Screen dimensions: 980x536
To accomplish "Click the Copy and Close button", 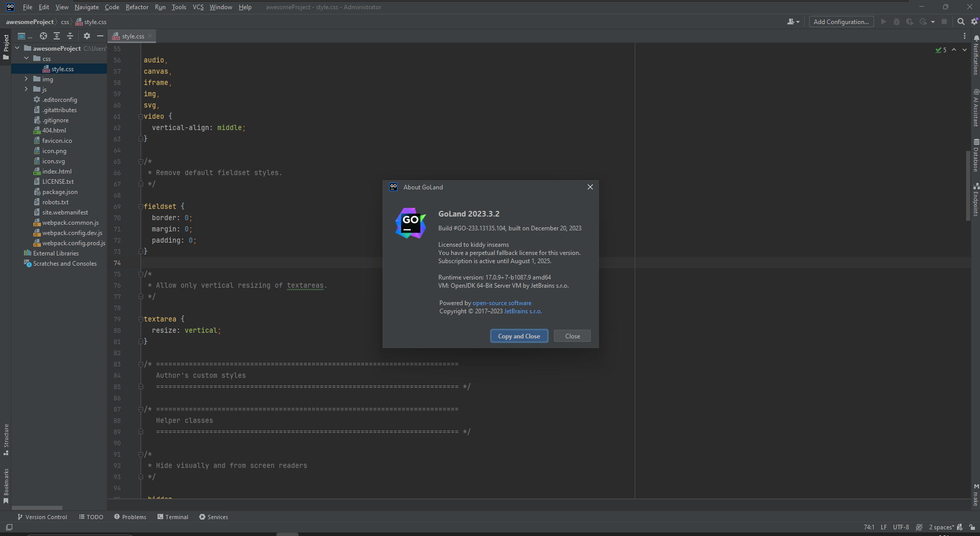I will point(519,336).
